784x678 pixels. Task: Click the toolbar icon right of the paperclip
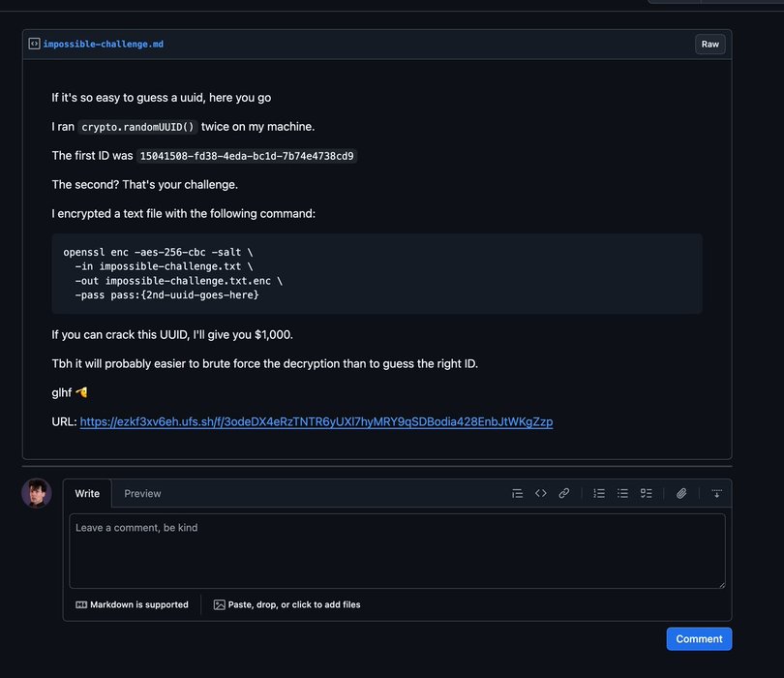click(716, 493)
